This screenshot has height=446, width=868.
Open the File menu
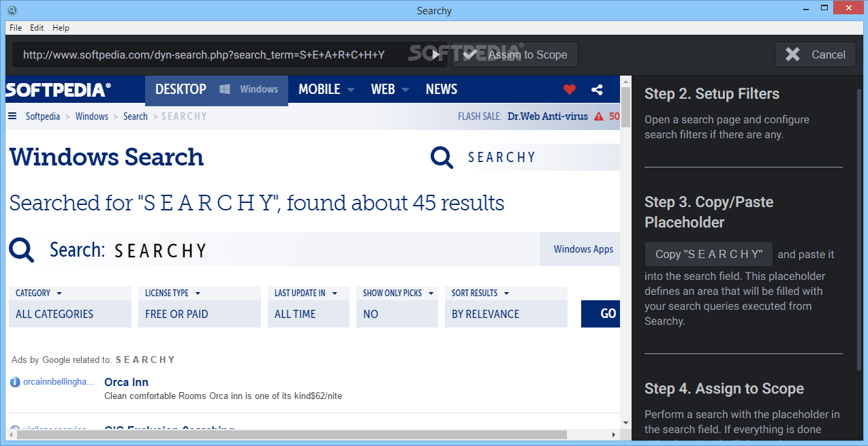click(x=16, y=28)
